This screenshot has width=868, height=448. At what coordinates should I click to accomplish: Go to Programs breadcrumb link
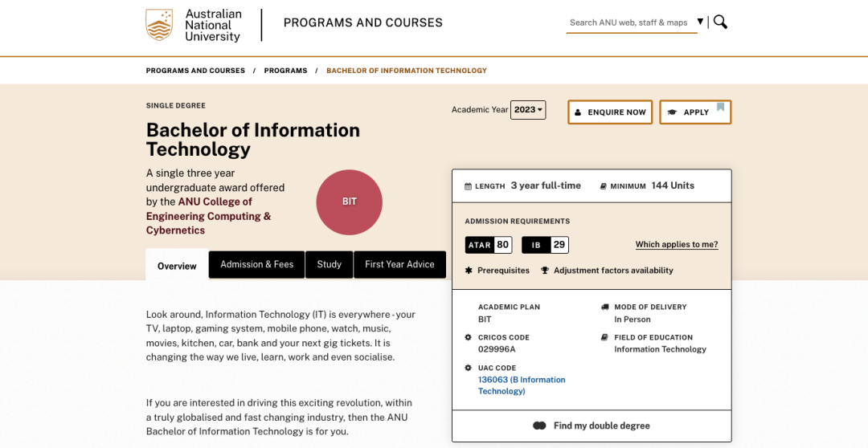coord(285,71)
